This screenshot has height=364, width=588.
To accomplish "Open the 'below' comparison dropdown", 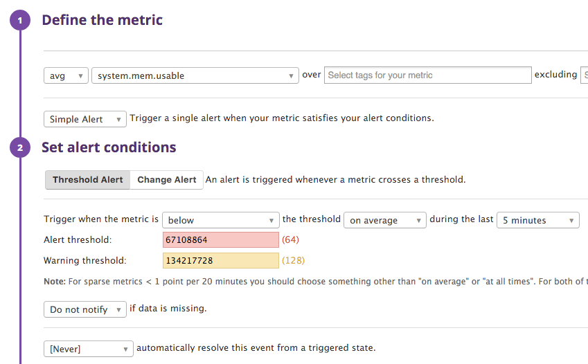I will tap(220, 220).
